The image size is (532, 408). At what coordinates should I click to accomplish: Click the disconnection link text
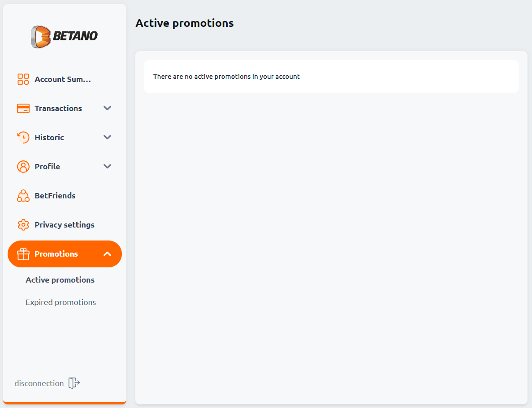[x=39, y=383]
